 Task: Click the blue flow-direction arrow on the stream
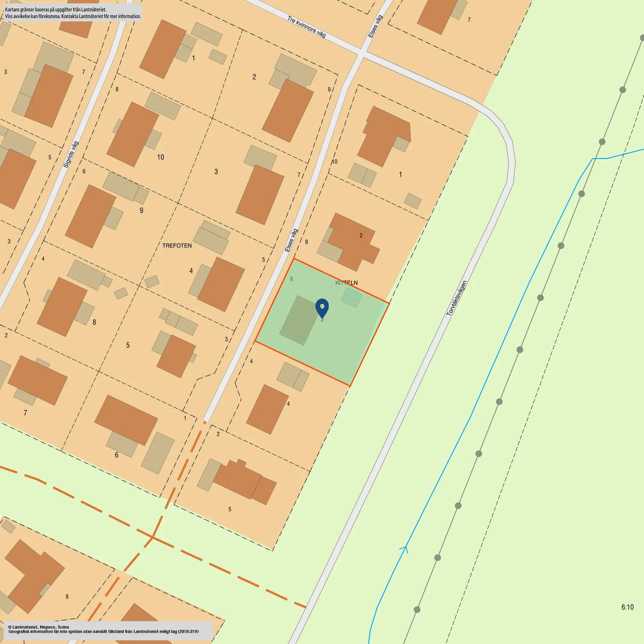pyautogui.click(x=404, y=549)
